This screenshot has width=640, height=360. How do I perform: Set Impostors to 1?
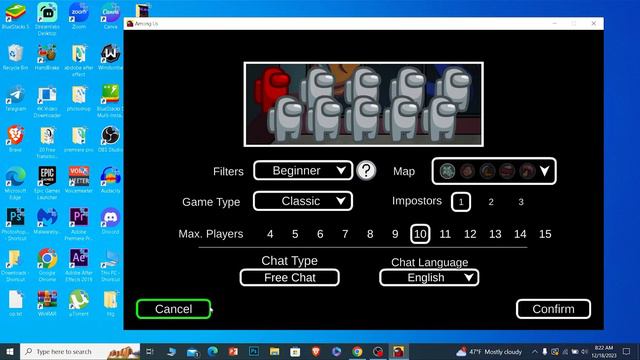pyautogui.click(x=461, y=202)
